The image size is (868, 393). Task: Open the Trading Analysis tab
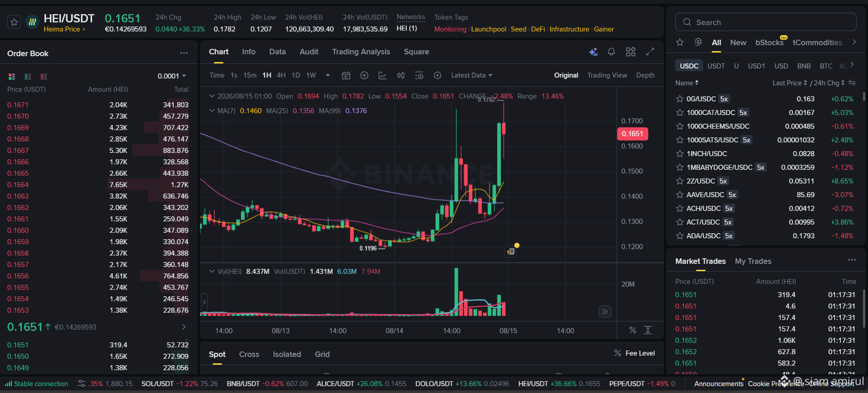tap(361, 52)
